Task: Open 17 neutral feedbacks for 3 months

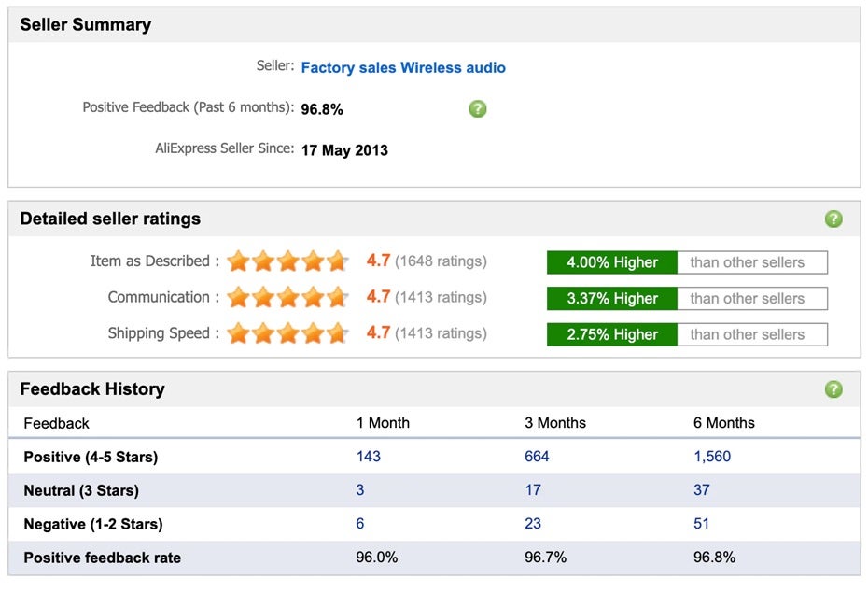Action: (x=533, y=490)
